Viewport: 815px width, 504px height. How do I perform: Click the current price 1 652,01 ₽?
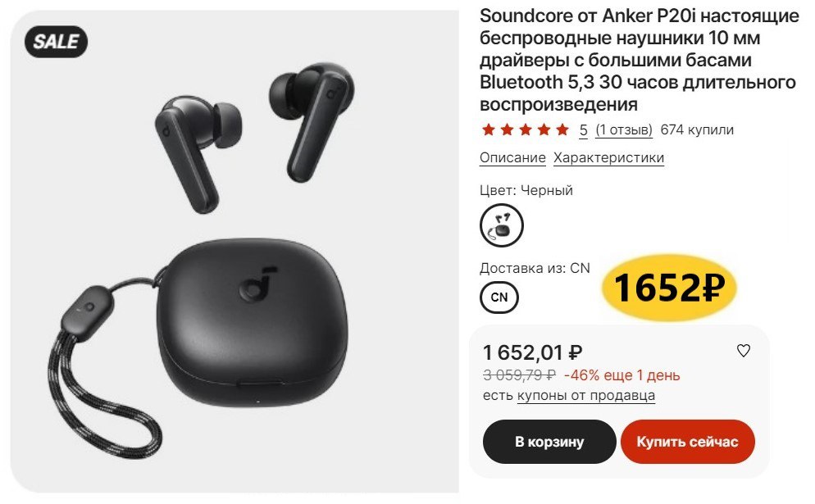tap(533, 352)
